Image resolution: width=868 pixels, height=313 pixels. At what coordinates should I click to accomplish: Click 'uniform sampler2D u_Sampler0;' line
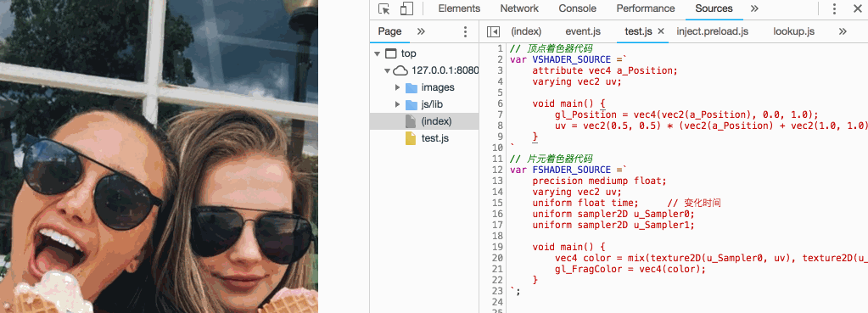click(x=613, y=214)
